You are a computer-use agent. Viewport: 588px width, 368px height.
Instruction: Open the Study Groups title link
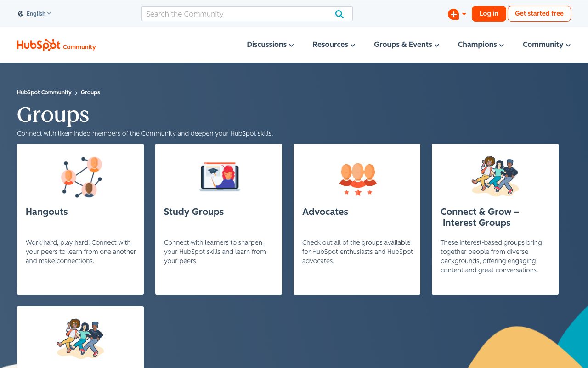pyautogui.click(x=194, y=212)
